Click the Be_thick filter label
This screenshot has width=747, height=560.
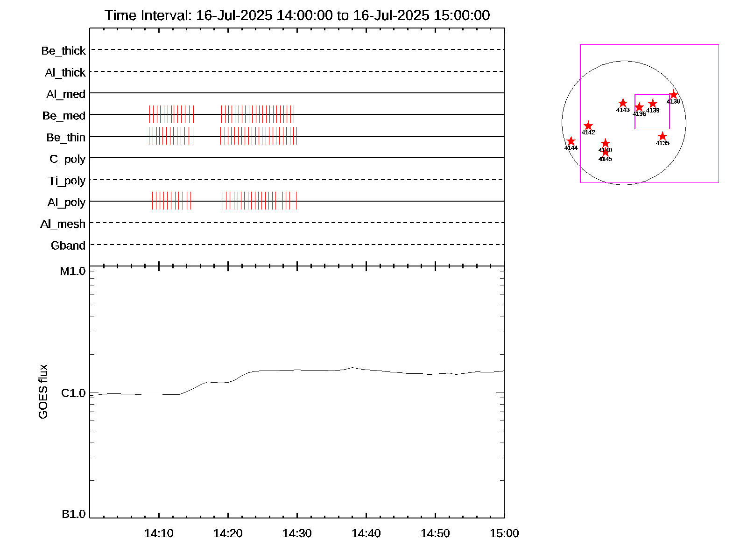pyautogui.click(x=63, y=51)
